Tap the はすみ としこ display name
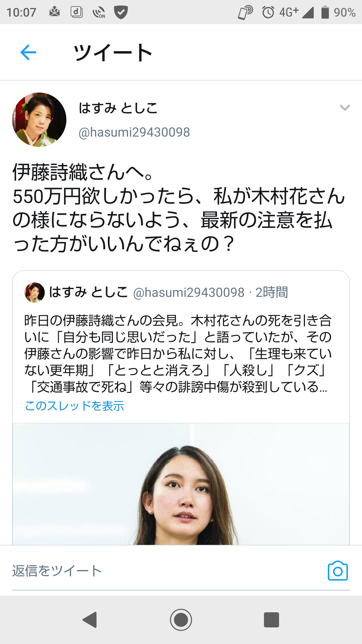362x644 pixels. (118, 108)
